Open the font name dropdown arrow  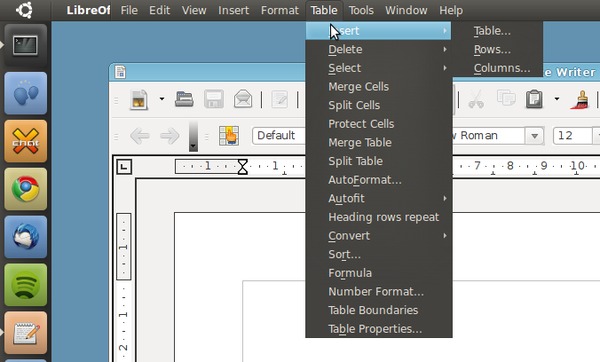click(x=535, y=135)
